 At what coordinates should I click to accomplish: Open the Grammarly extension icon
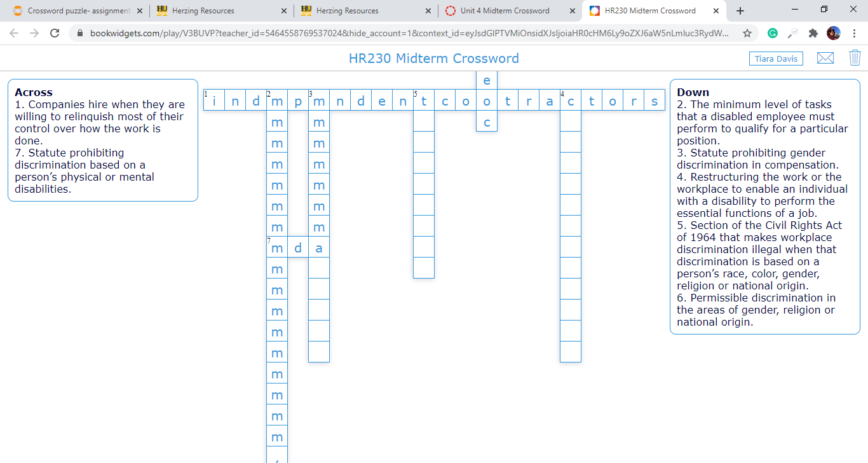(773, 33)
